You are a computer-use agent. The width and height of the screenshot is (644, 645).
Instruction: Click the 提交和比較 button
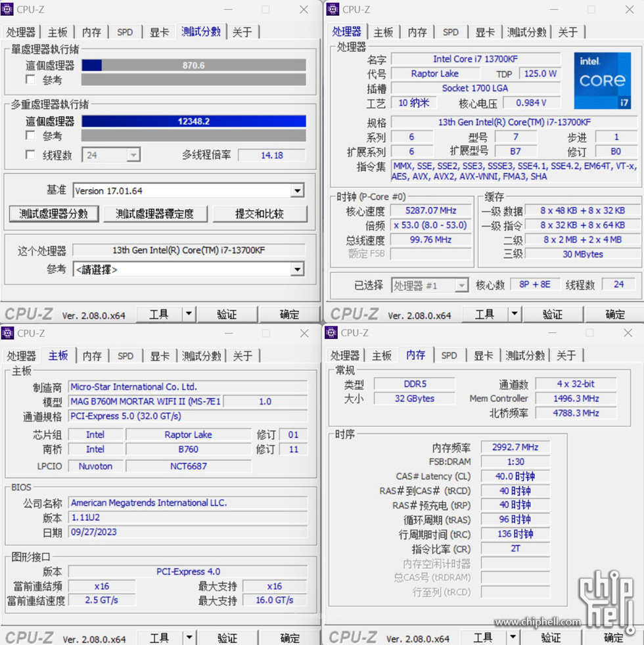260,214
